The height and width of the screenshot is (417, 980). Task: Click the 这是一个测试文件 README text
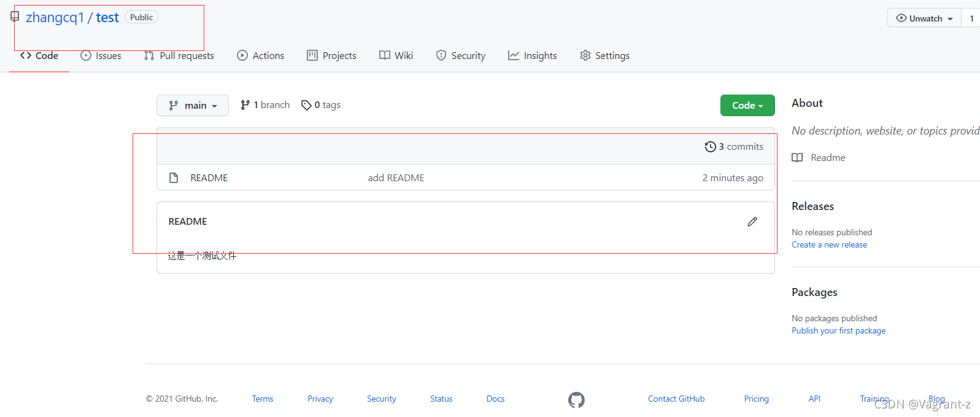point(202,255)
